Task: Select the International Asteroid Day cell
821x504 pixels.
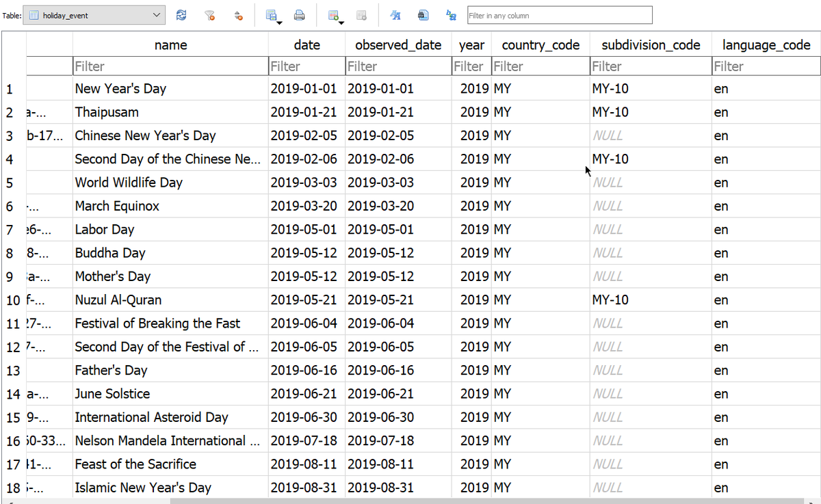Action: pos(170,417)
